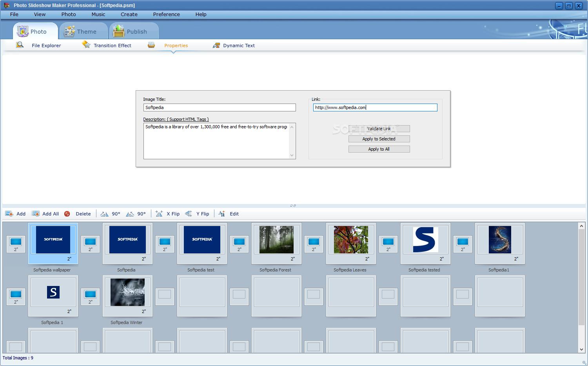
Task: Switch to the Publish tab
Action: [x=134, y=31]
